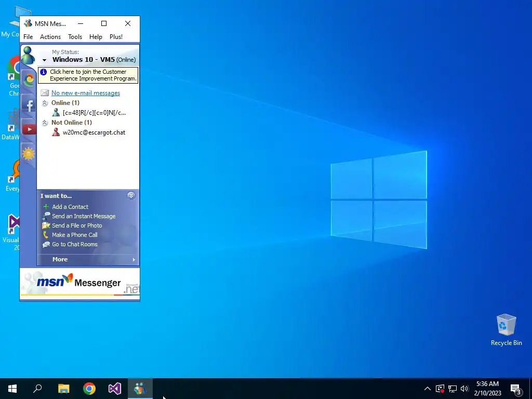Collapse the Online (1) contact group

pos(45,103)
